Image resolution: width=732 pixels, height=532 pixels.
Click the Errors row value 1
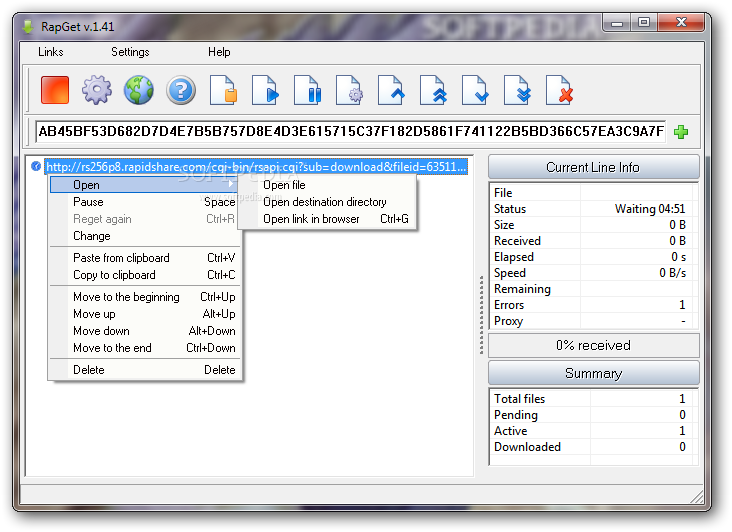click(682, 305)
